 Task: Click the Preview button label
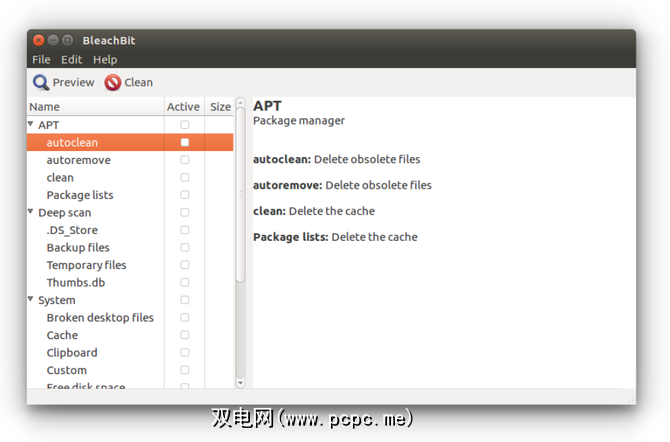(73, 82)
